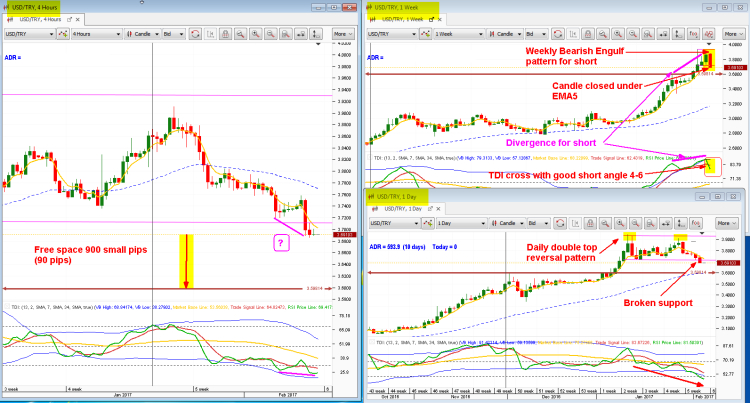The image size is (750, 403).
Task: Zoom out on the 1 Week chart
Action: [633, 34]
